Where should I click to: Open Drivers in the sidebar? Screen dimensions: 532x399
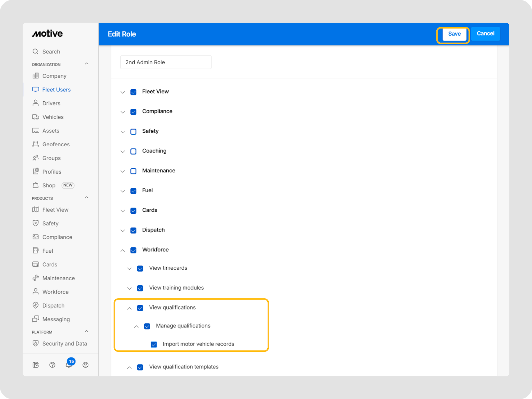coord(51,103)
